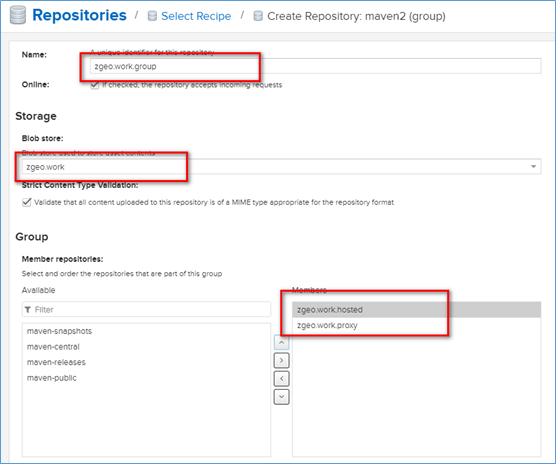Click the Available repositories Filter field

click(146, 309)
